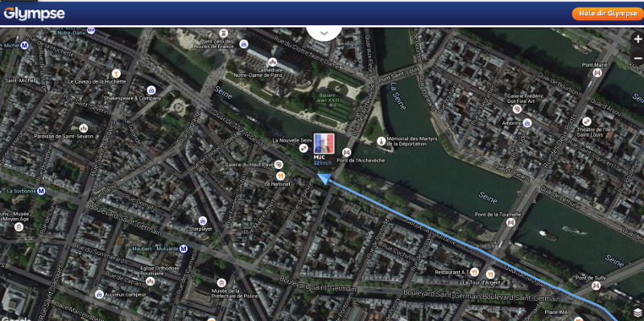The height and width of the screenshot is (321, 644).
Task: Select the Le Reminet restaurant icon
Action: (x=280, y=176)
